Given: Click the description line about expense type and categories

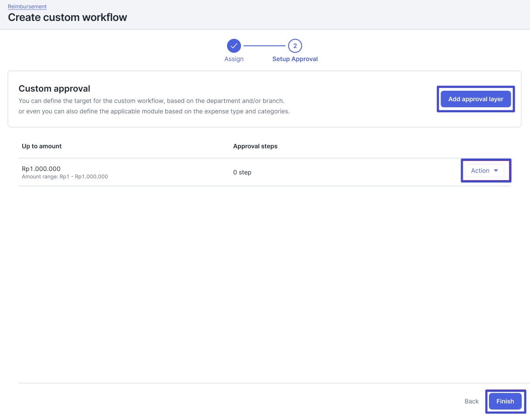Looking at the screenshot, I should [154, 111].
